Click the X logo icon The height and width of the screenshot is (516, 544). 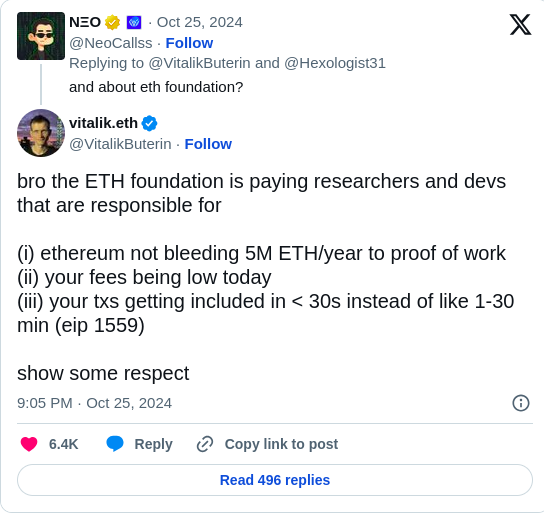click(x=520, y=24)
